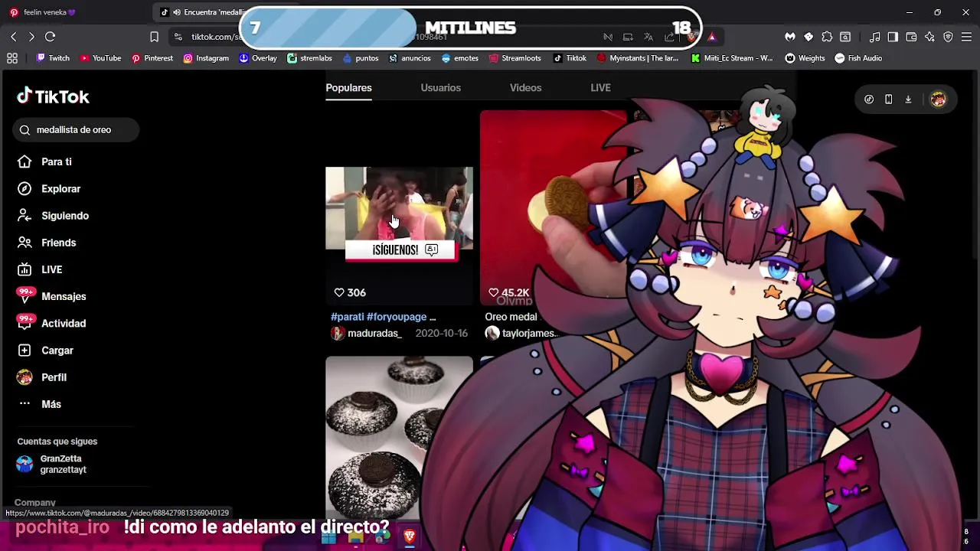Open the Streamloots bookmark
Screen dimensions: 980x551
514,58
